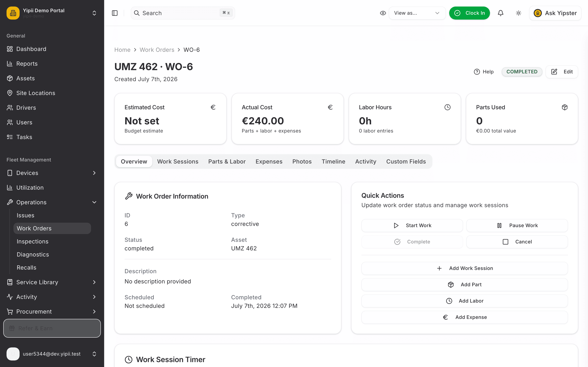588x367 pixels.
Task: Open the notifications bell
Action: click(x=501, y=13)
